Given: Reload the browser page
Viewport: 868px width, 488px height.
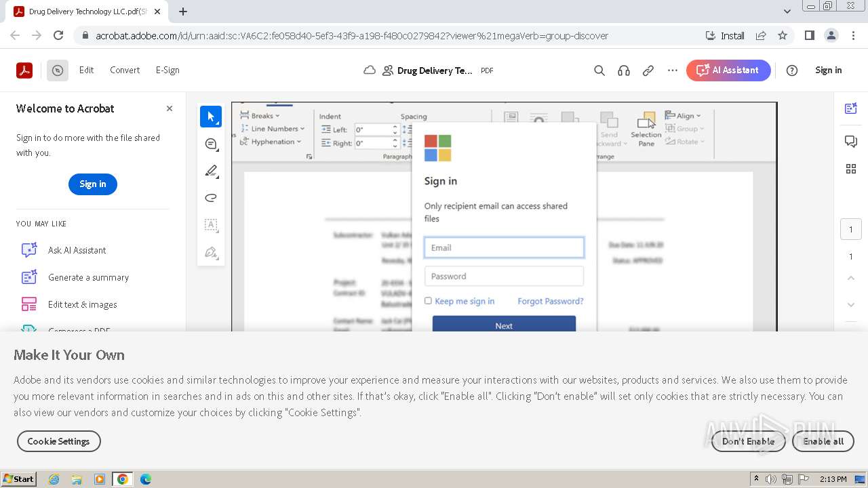Looking at the screenshot, I should pyautogui.click(x=58, y=35).
